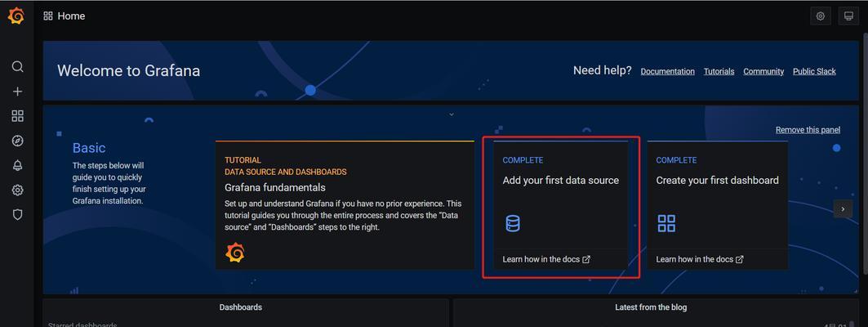
Task: Click the database icon in data source card
Action: click(513, 223)
